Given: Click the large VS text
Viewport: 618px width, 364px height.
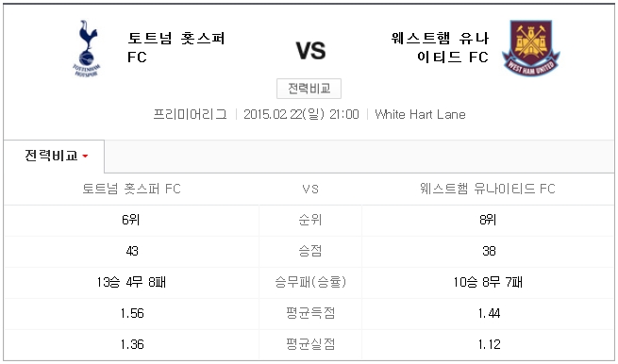Looking at the screenshot, I should click(x=311, y=51).
